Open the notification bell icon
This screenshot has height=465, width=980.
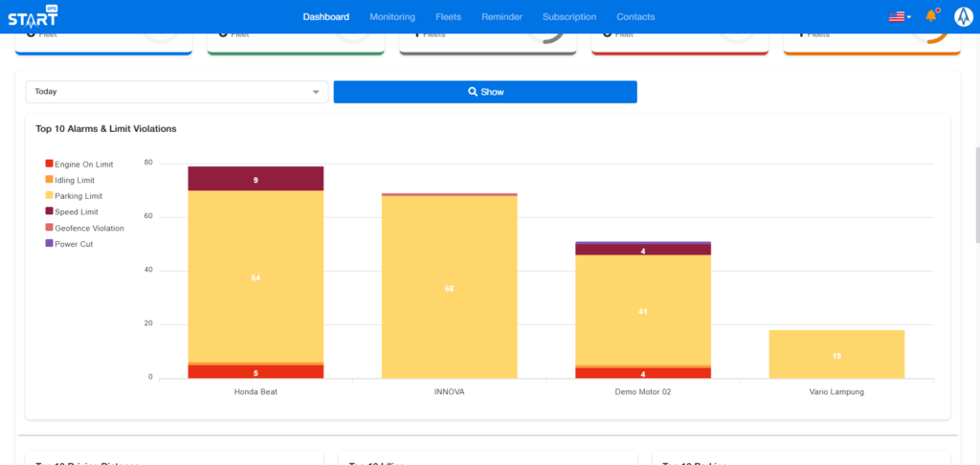(930, 16)
